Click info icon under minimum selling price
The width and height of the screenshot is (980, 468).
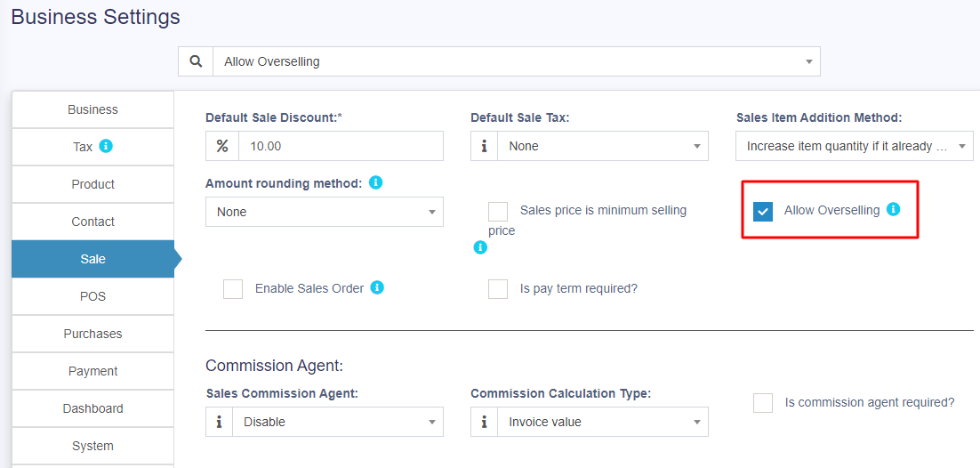pos(480,247)
